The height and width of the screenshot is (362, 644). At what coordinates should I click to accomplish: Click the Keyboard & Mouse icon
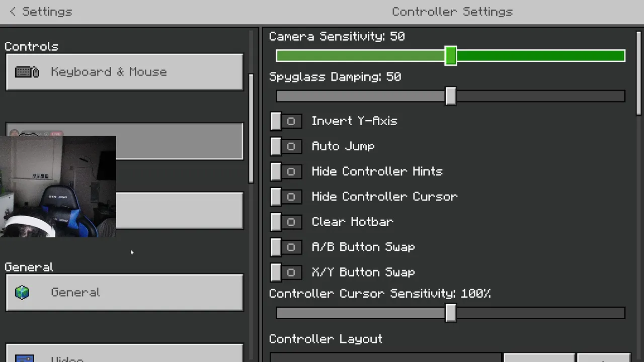tap(27, 72)
